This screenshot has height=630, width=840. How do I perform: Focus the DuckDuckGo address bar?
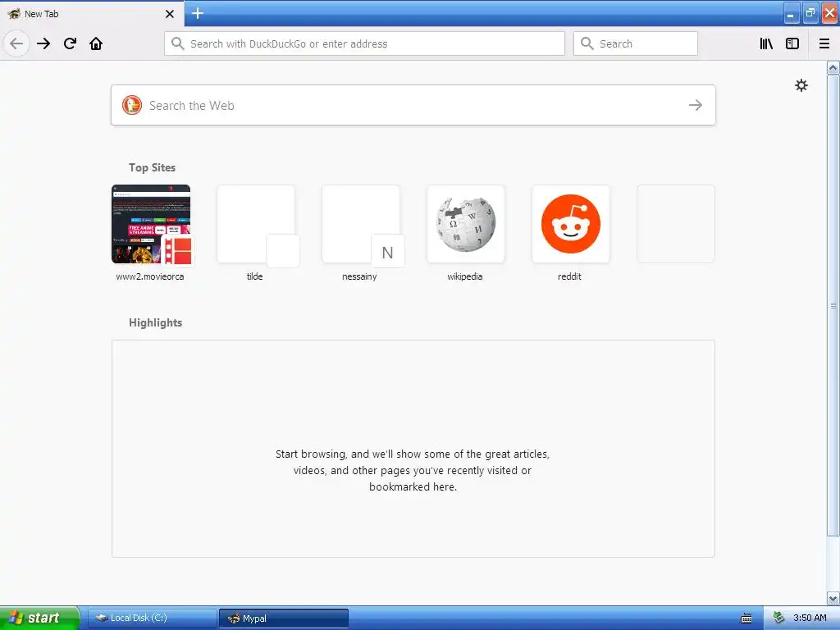(x=364, y=43)
